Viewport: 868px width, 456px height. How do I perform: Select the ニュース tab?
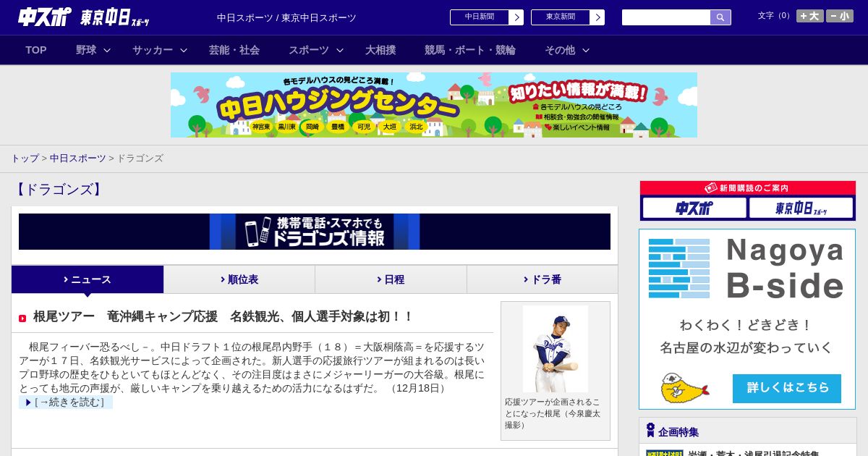coord(88,279)
